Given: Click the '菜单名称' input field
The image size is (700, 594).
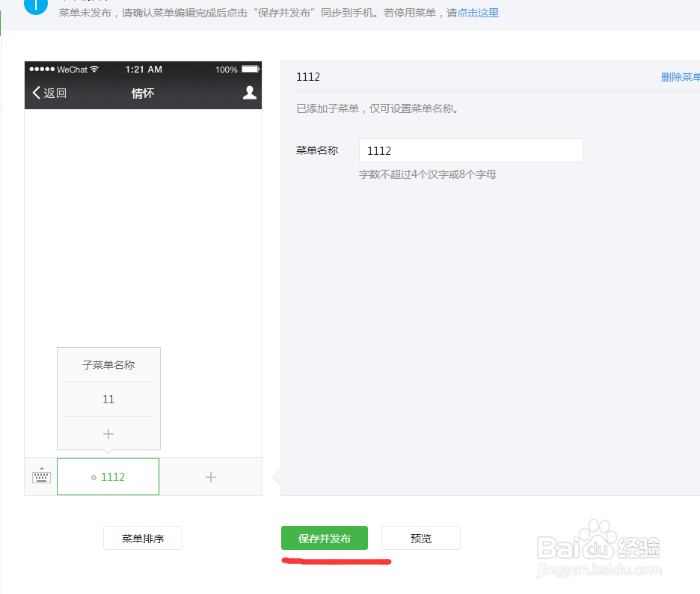Looking at the screenshot, I should (471, 150).
